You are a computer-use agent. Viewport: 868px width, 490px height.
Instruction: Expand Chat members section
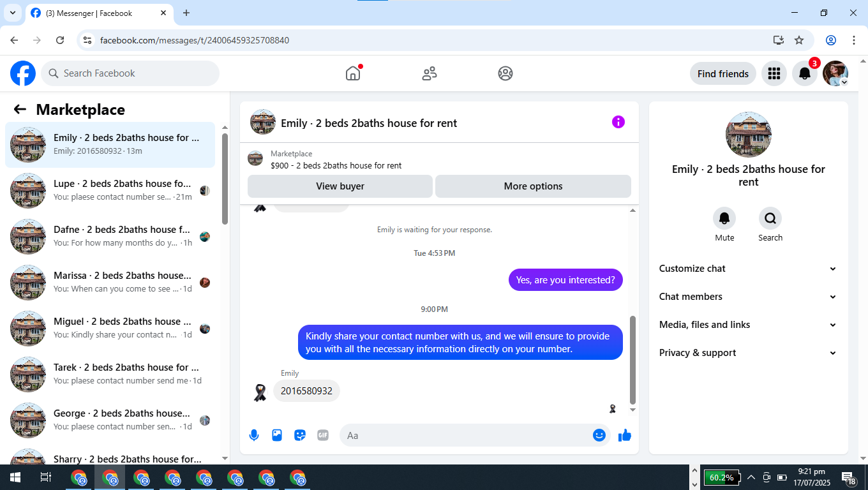pos(748,297)
